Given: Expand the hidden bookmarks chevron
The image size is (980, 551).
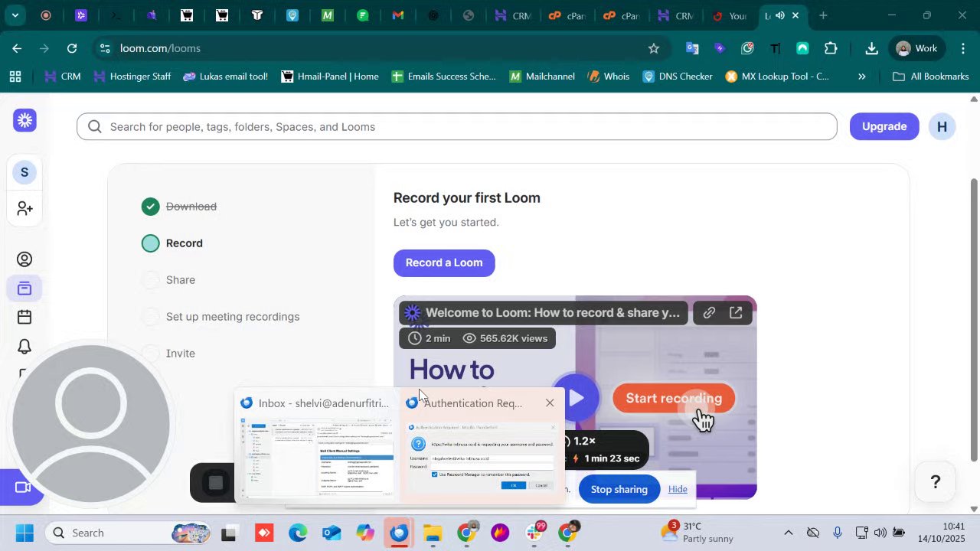Looking at the screenshot, I should [x=861, y=77].
